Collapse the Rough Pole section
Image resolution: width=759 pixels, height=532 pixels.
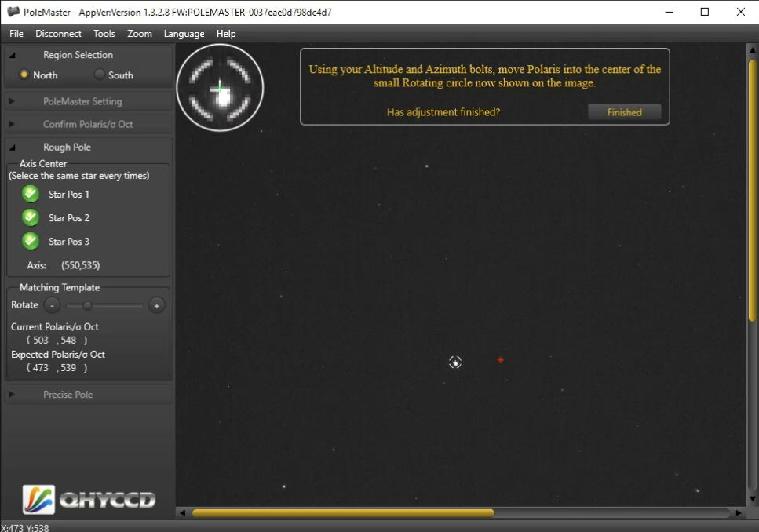12,147
